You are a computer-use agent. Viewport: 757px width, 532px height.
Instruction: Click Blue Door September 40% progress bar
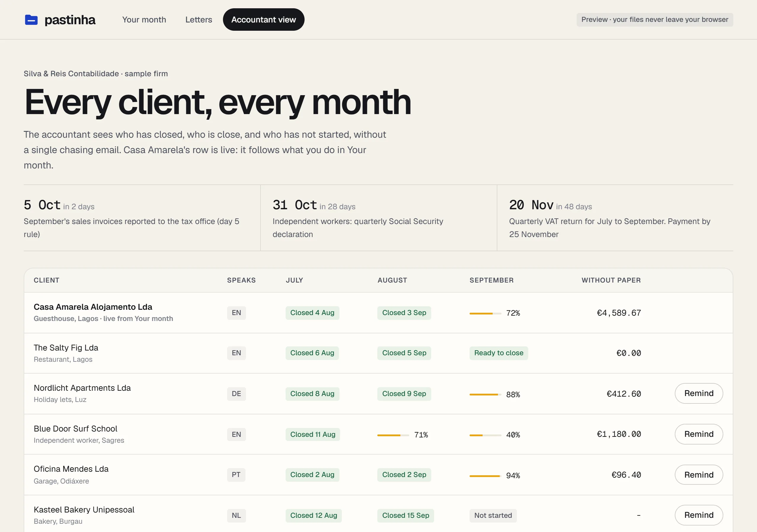[485, 435]
